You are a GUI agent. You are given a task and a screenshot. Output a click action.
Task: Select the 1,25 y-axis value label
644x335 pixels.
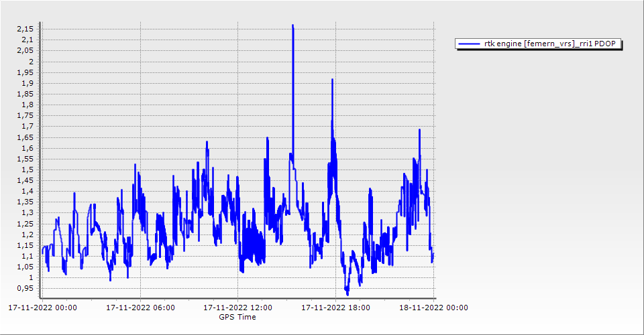point(24,223)
